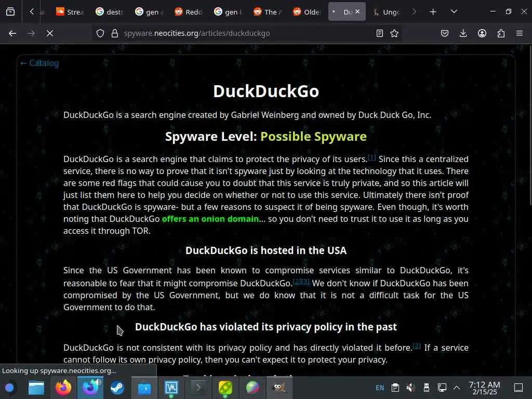Image resolution: width=532 pixels, height=399 pixels.
Task: Change keyboard layout EN indicator
Action: pyautogui.click(x=380, y=388)
